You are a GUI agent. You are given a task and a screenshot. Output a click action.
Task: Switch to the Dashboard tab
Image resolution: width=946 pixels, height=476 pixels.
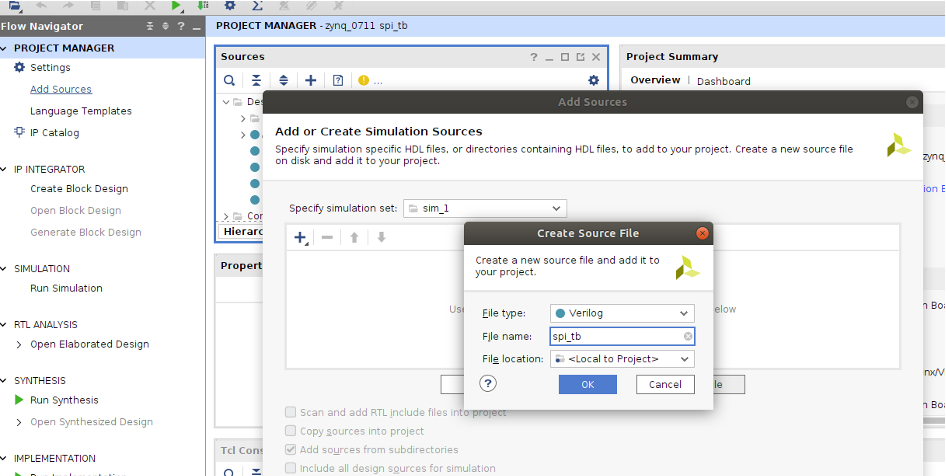click(723, 81)
